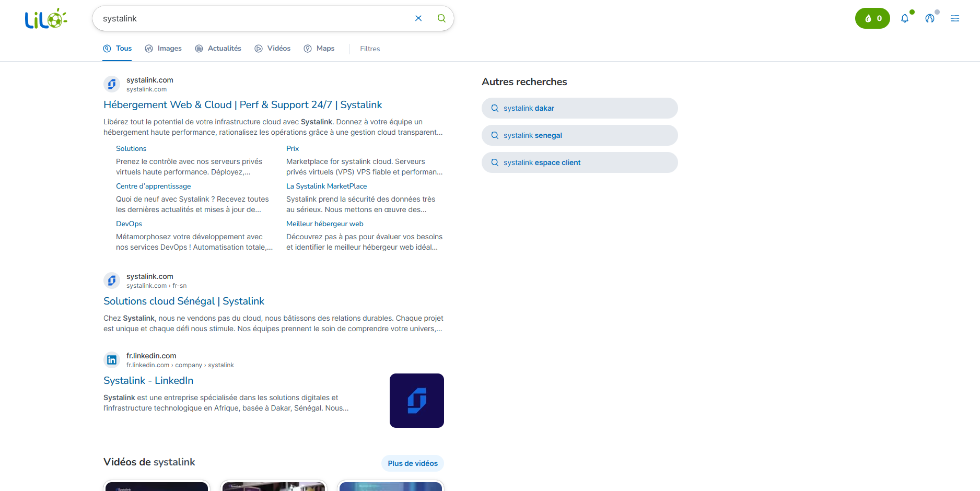980x491 pixels.
Task: Click fr.linkedin.com › company › systalink breadcrumb
Action: pos(180,365)
